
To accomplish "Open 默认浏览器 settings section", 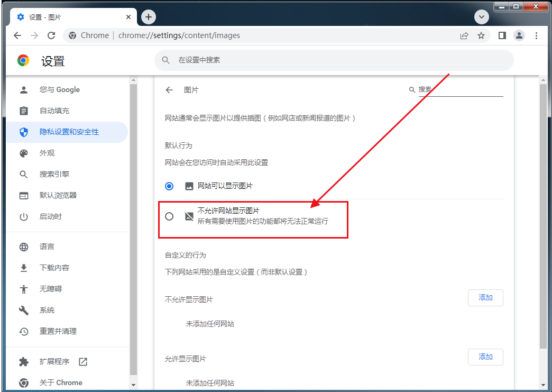I will pos(67,196).
